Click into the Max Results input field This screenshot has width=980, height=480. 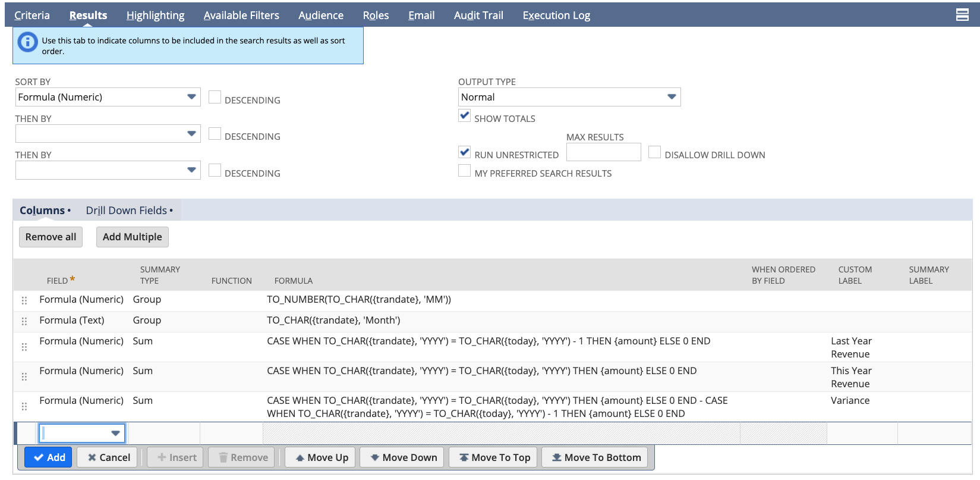[603, 152]
